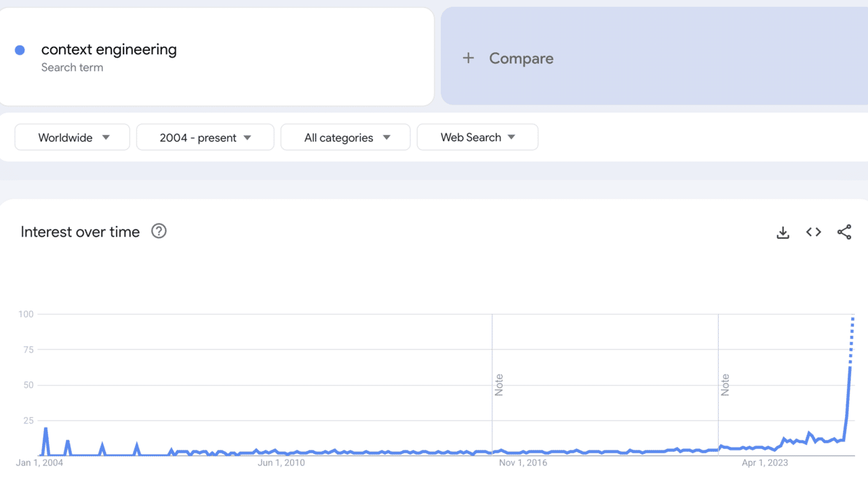This screenshot has width=868, height=483.
Task: Download the interest over time CSV
Action: point(783,233)
